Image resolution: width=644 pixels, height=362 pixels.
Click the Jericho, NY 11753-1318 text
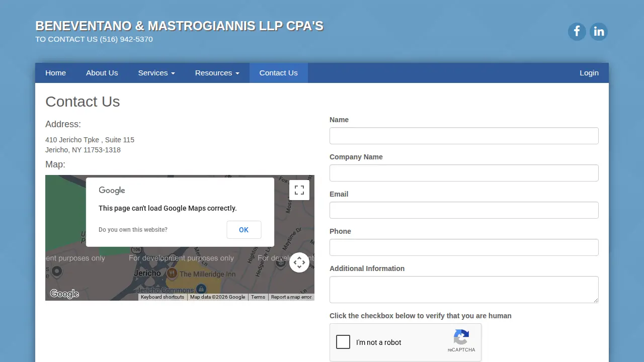tap(83, 150)
